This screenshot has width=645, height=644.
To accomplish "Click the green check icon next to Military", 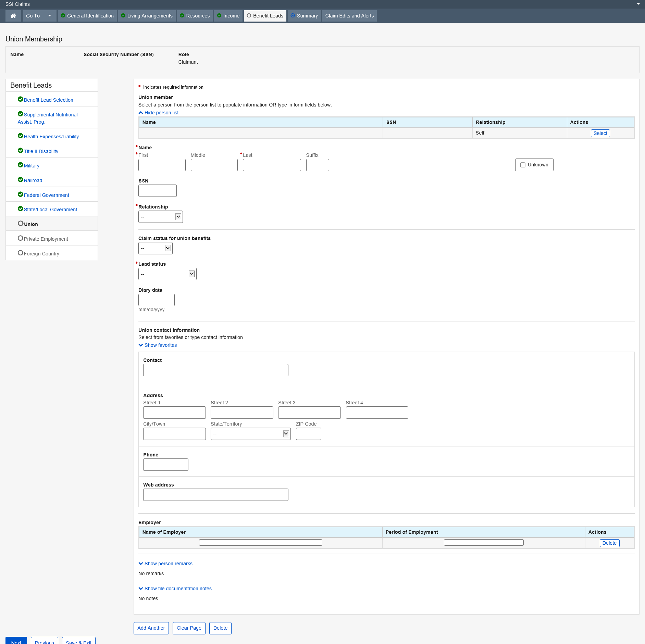I will pyautogui.click(x=20, y=165).
